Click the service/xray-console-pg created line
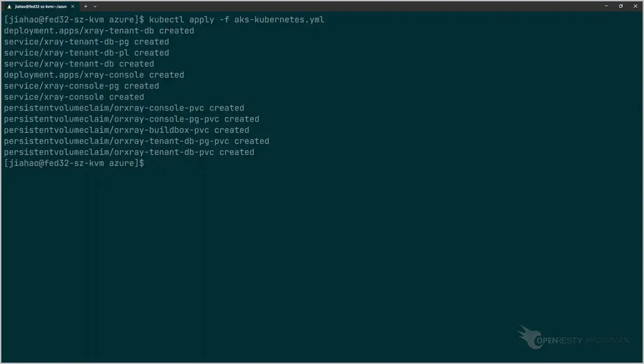644x364 pixels. coord(82,86)
